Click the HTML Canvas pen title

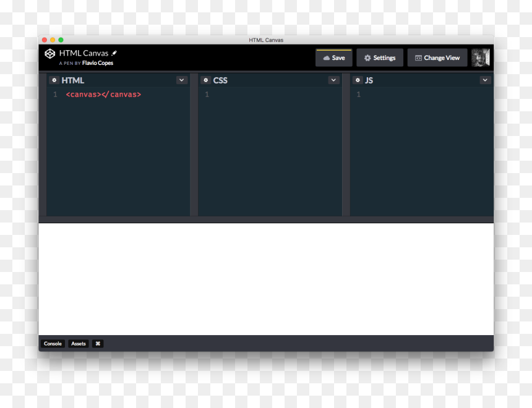coord(84,53)
